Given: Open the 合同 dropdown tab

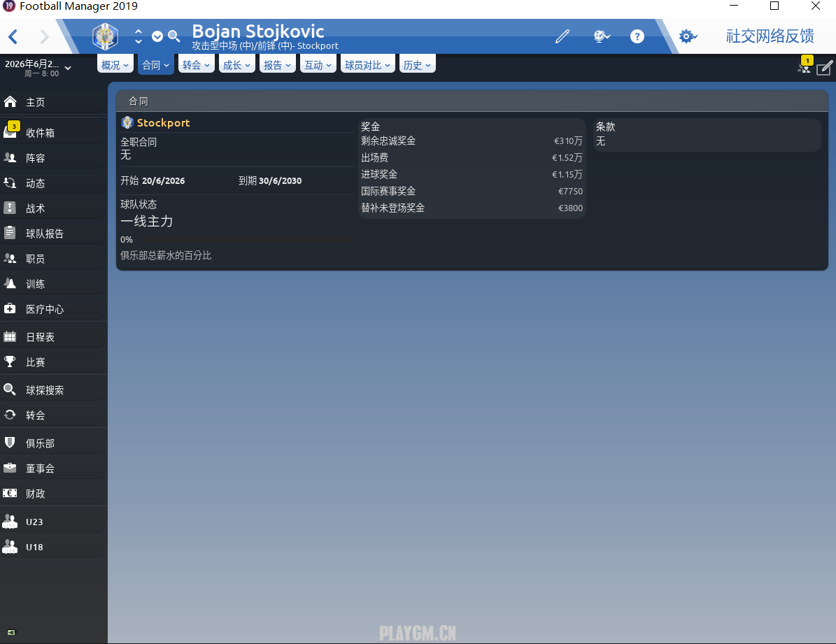Looking at the screenshot, I should pos(156,64).
